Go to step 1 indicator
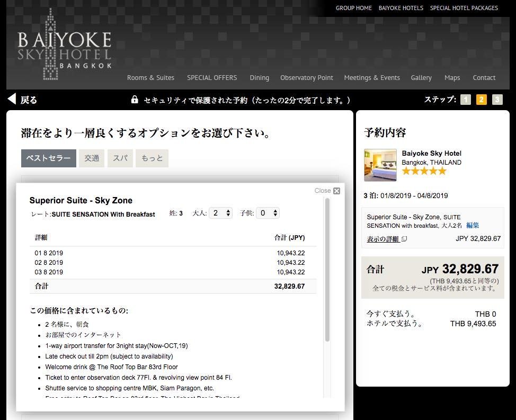Image resolution: width=516 pixels, height=420 pixels. coord(465,100)
